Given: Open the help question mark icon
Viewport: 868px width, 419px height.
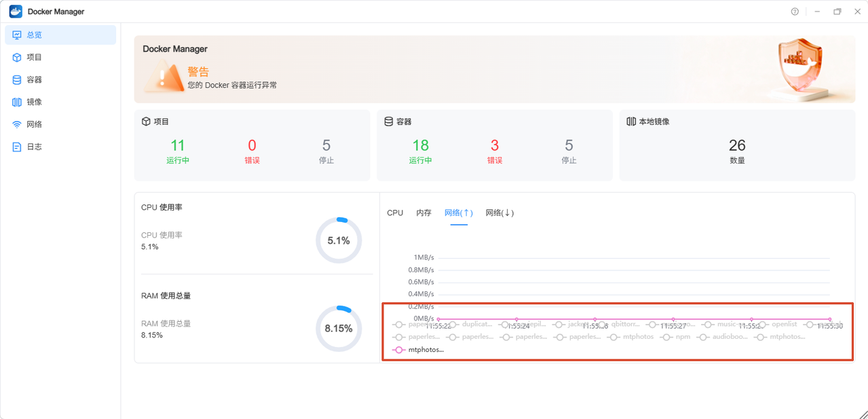Looking at the screenshot, I should pyautogui.click(x=795, y=12).
